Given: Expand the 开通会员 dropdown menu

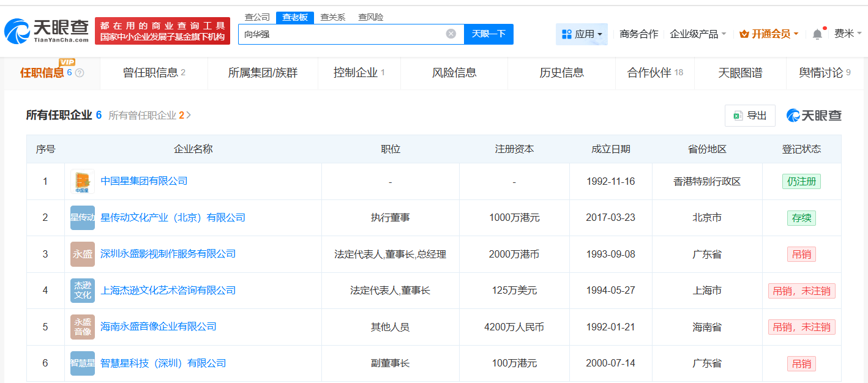Looking at the screenshot, I should pos(769,34).
